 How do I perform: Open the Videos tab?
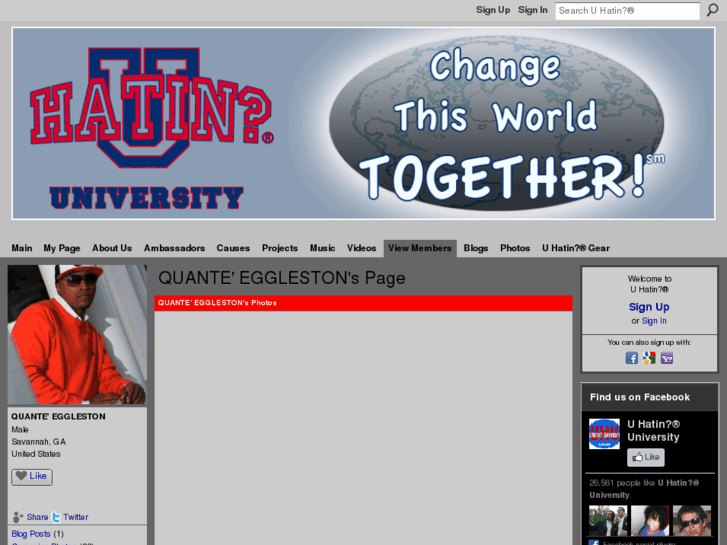click(x=361, y=248)
